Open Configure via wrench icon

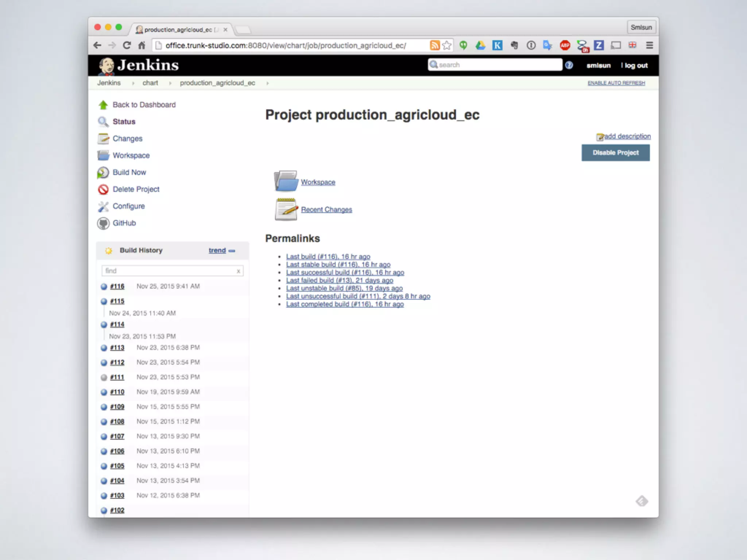point(103,206)
